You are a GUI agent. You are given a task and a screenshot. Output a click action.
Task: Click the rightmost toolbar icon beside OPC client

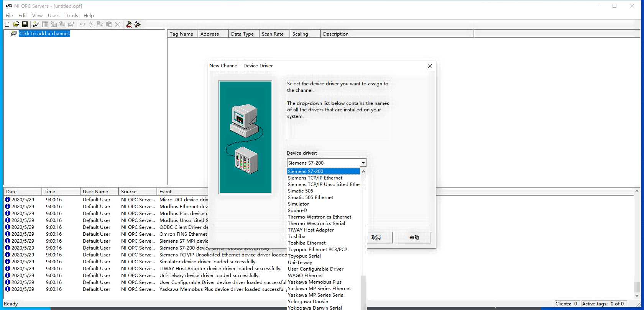[x=138, y=24]
